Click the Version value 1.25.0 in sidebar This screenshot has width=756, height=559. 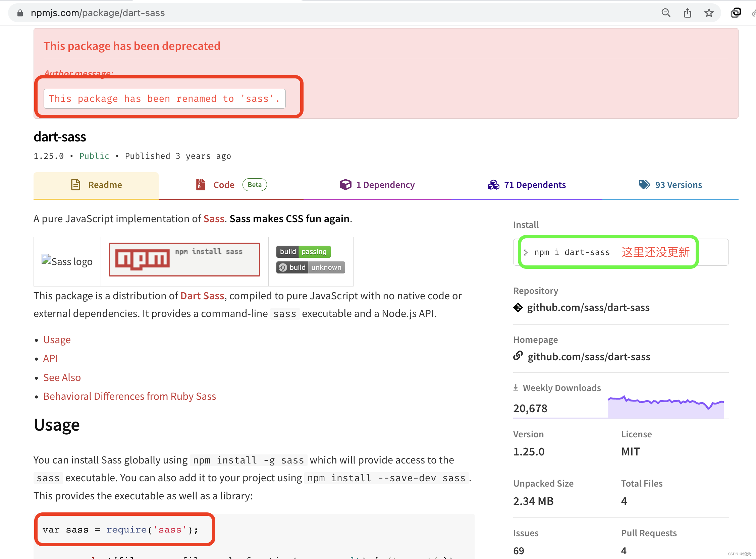529,451
